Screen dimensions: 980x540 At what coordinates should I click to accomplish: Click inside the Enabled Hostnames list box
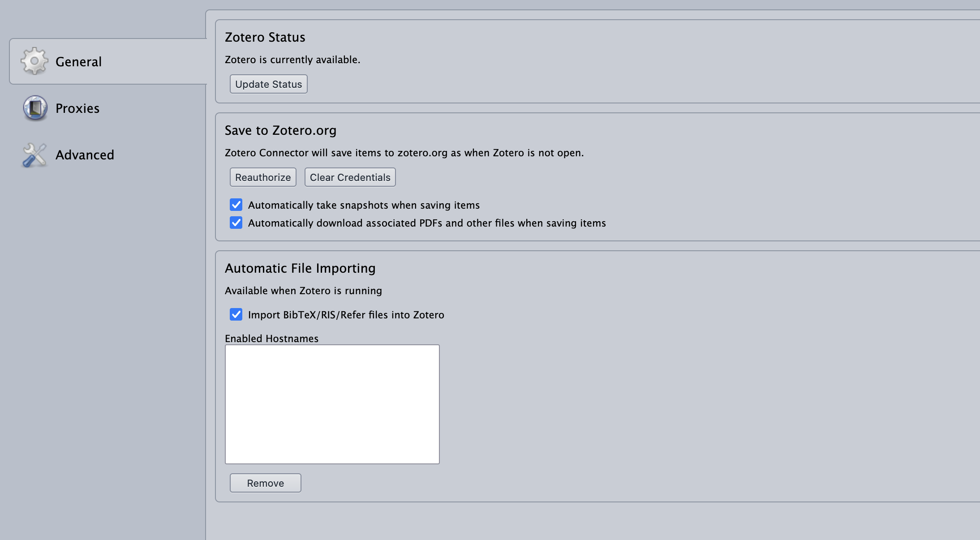(x=332, y=404)
